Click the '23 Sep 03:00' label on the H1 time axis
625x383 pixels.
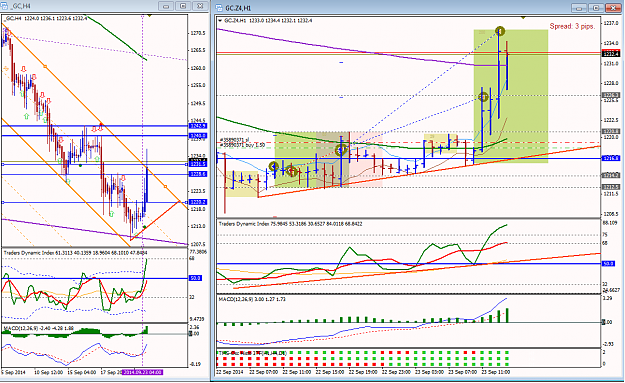pyautogui.click(x=429, y=372)
